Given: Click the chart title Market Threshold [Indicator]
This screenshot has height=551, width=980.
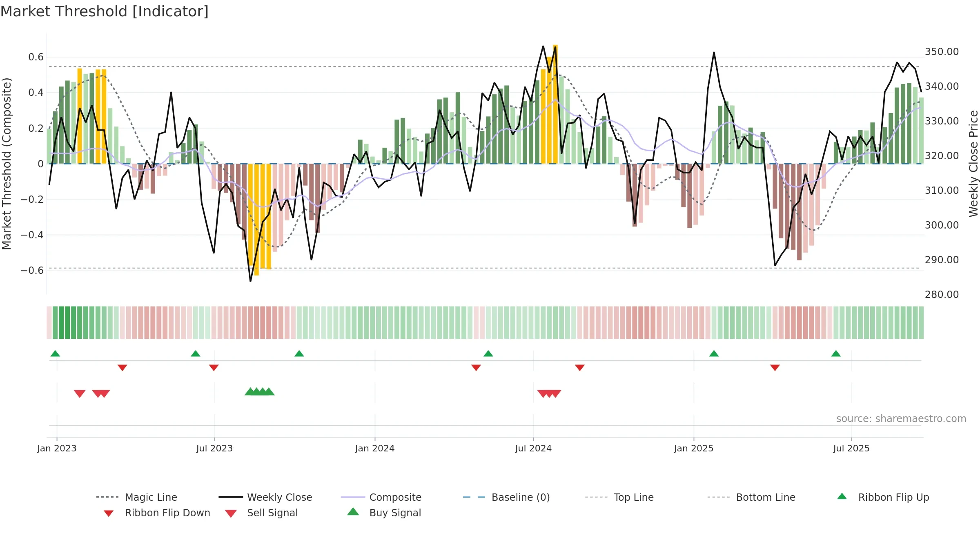Looking at the screenshot, I should click(x=105, y=11).
